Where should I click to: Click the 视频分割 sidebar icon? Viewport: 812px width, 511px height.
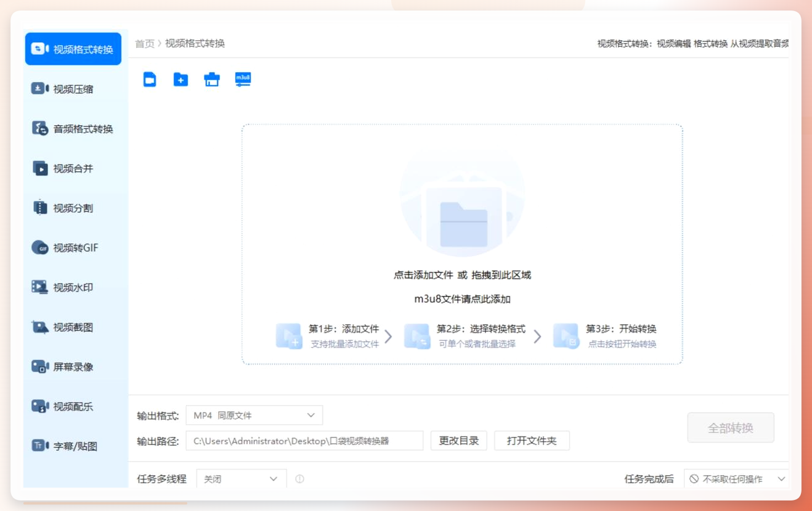tap(40, 208)
